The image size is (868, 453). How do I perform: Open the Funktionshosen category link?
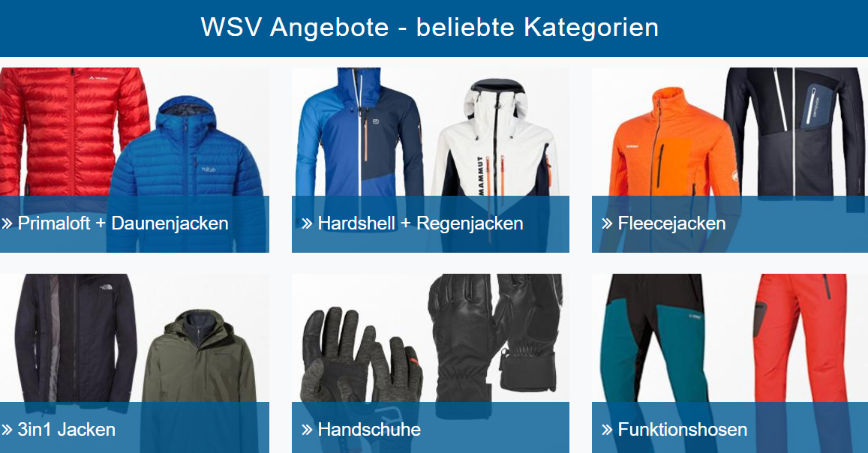point(683,430)
